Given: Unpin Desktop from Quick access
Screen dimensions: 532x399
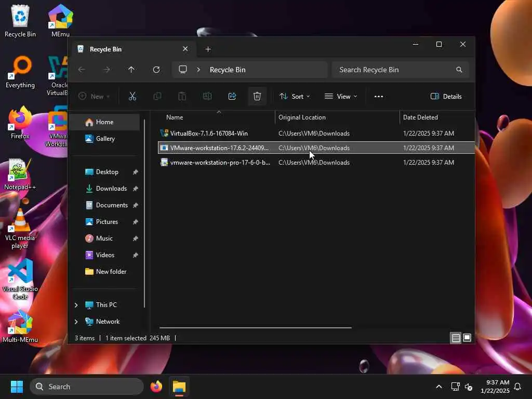Looking at the screenshot, I should point(136,172).
